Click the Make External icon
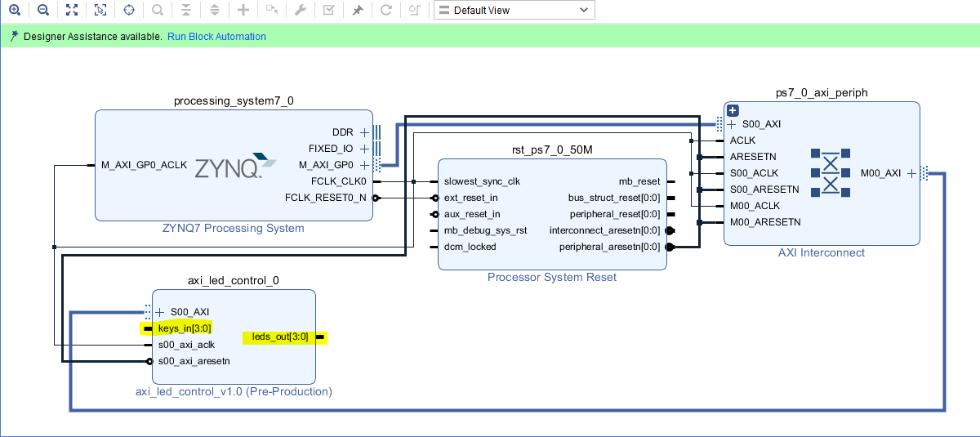 pyautogui.click(x=271, y=10)
